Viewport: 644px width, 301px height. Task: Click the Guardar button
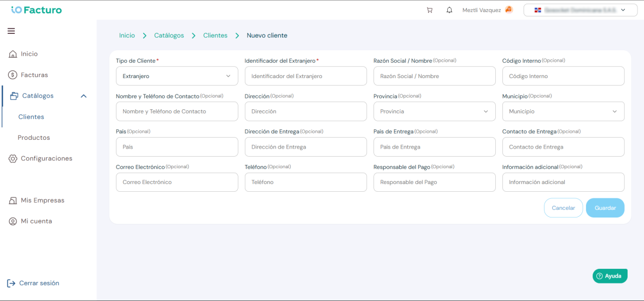click(605, 208)
